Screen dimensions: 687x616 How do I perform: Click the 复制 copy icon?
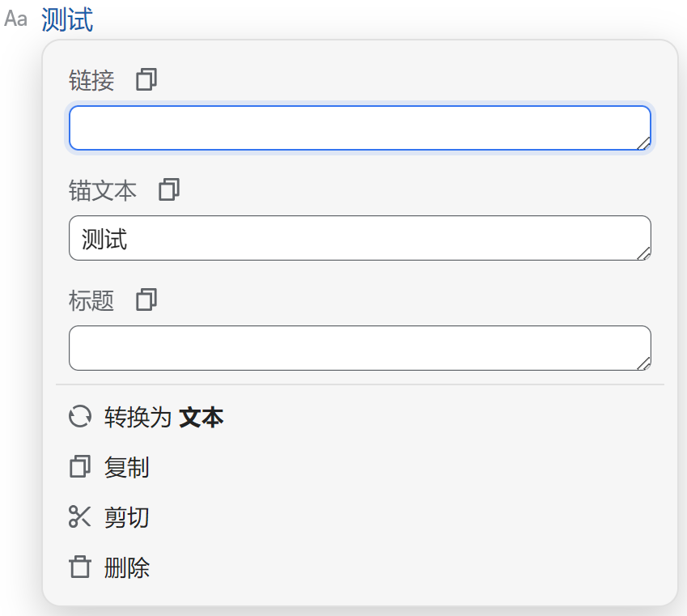coord(80,467)
